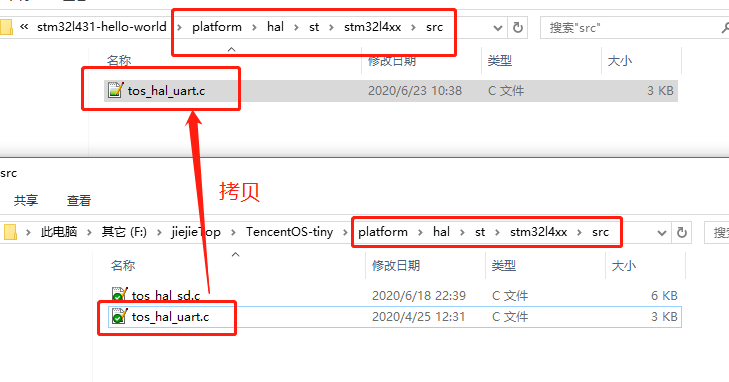This screenshot has height=382, width=729.
Task: Expand chevron after 此电脑 in lower address bar
Action: pos(89,232)
